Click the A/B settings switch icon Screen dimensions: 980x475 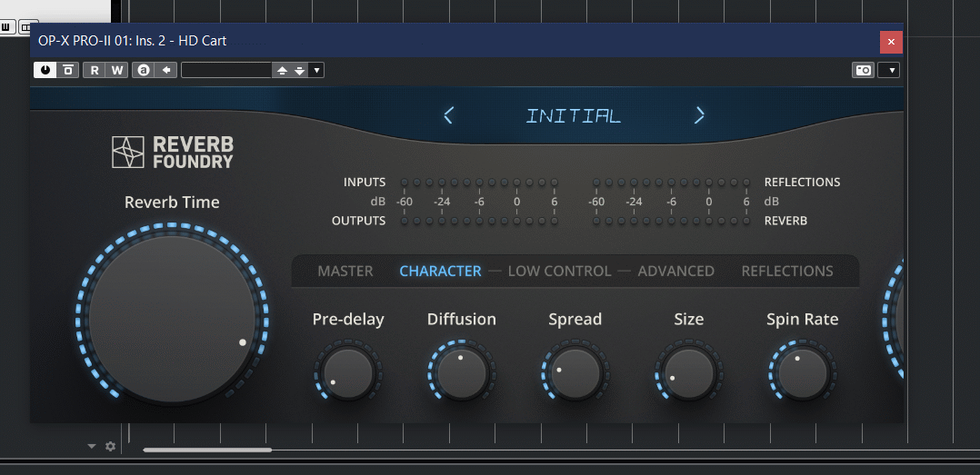(x=143, y=70)
